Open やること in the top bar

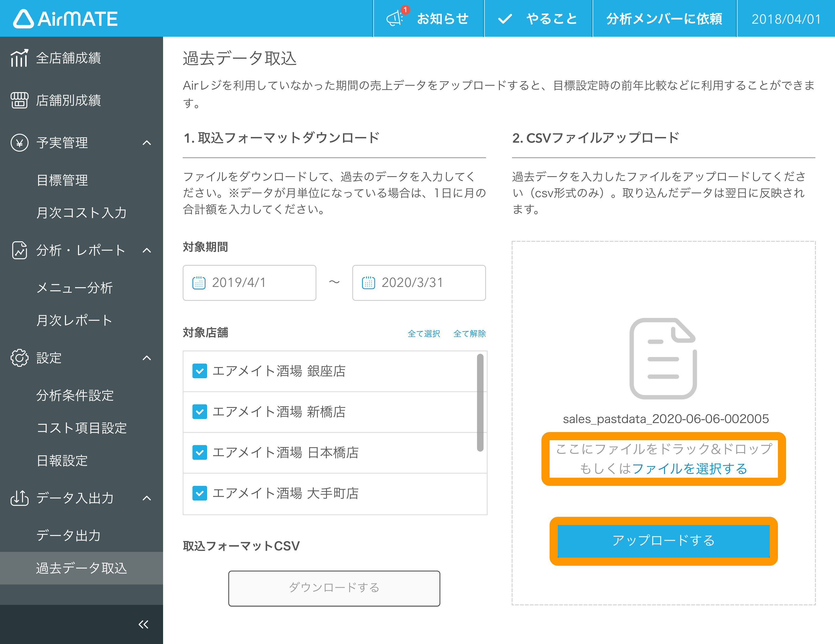(538, 19)
